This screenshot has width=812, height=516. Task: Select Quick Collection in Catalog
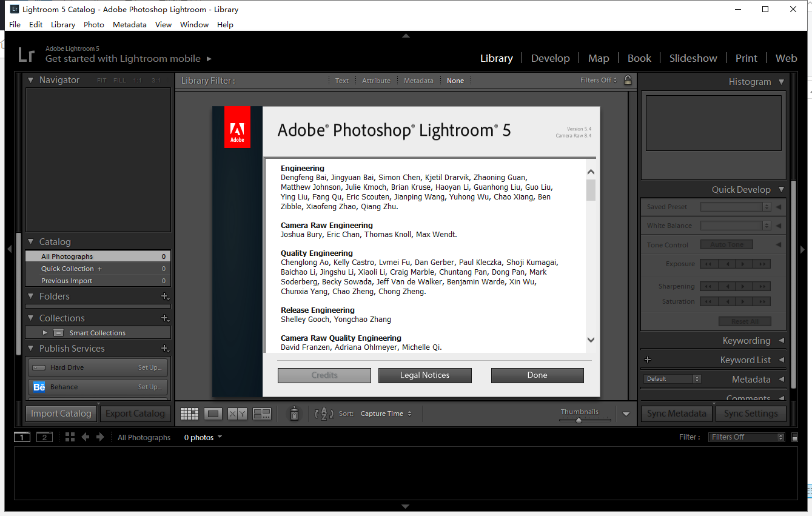click(x=98, y=269)
